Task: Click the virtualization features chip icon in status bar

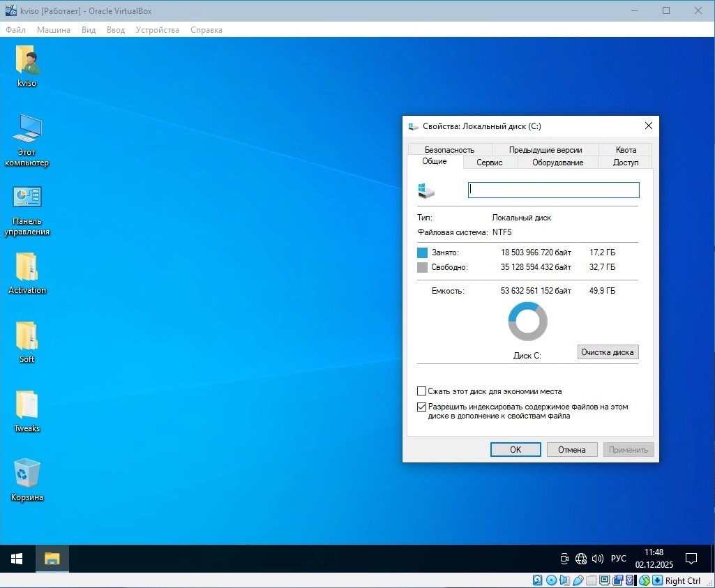Action: 629,580
